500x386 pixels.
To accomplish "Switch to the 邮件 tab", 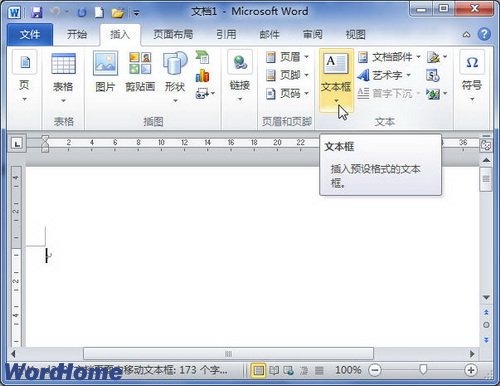I will click(x=269, y=34).
